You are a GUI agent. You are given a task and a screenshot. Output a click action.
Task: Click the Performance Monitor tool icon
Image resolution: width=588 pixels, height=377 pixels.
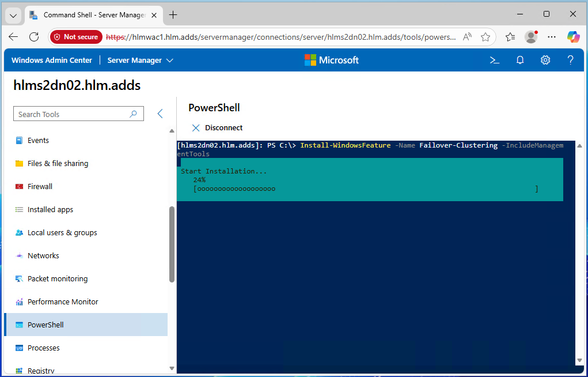19,302
